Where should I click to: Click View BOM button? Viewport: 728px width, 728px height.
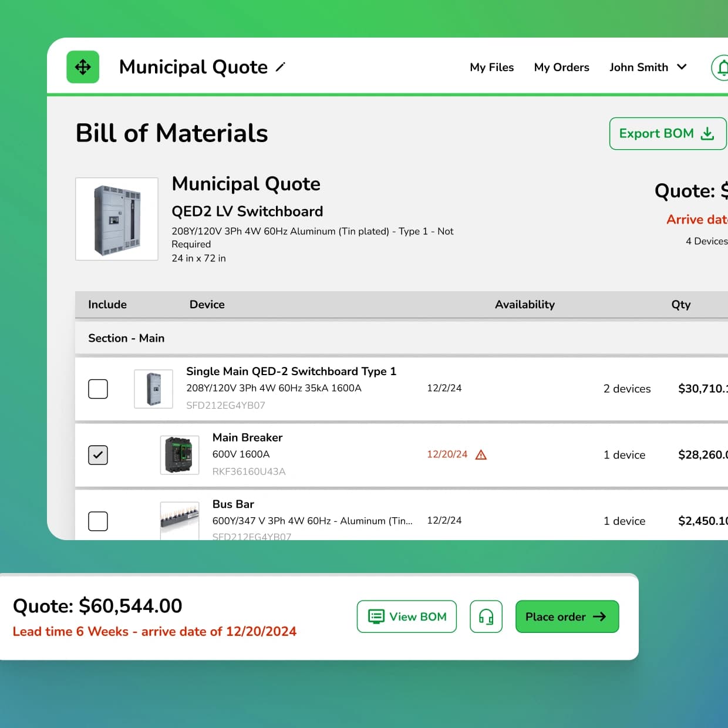tap(407, 616)
